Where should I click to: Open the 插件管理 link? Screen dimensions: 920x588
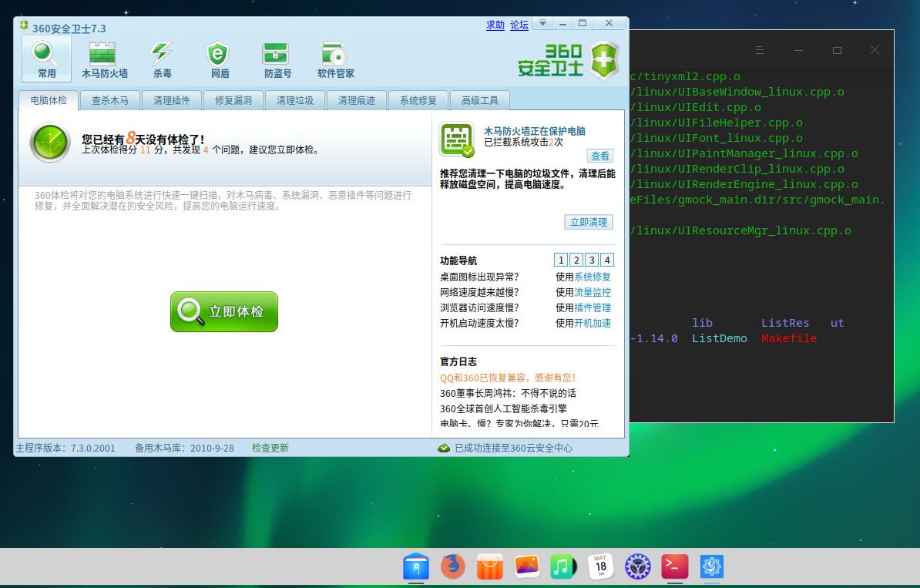(x=593, y=307)
